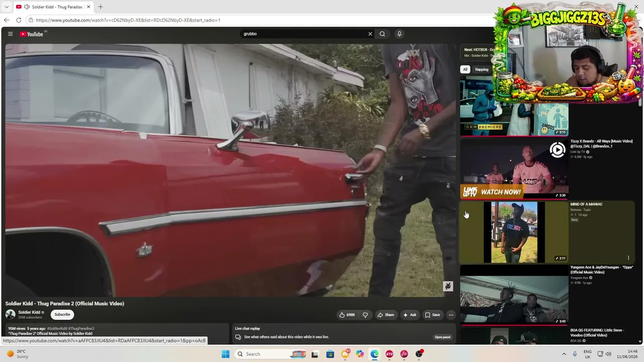The width and height of the screenshot is (644, 362).
Task: Click the system tray microphone icon
Action: pyautogui.click(x=575, y=354)
